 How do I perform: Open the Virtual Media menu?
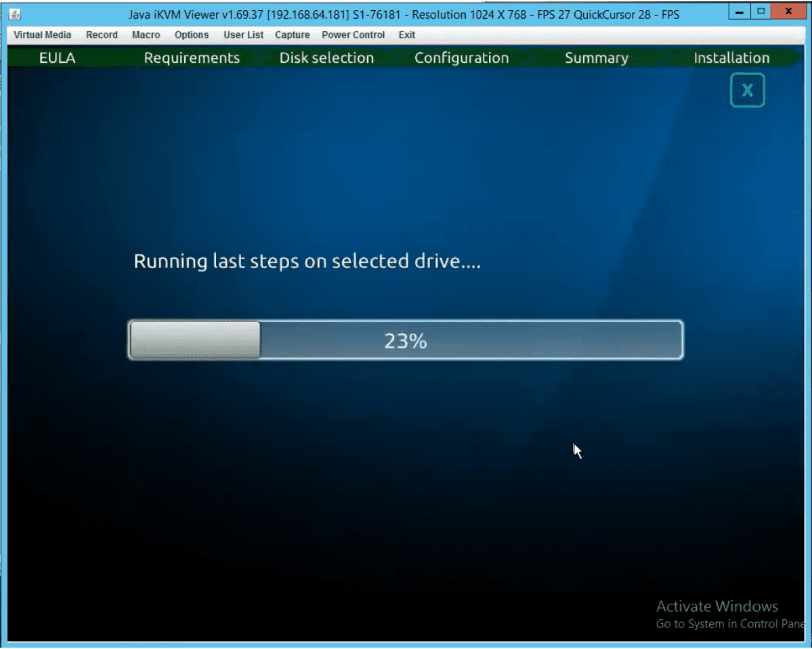coord(42,35)
